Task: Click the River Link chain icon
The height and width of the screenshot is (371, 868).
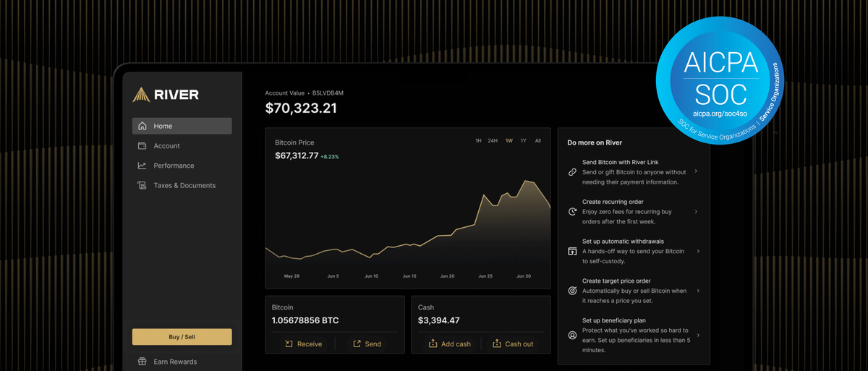Action: click(572, 172)
